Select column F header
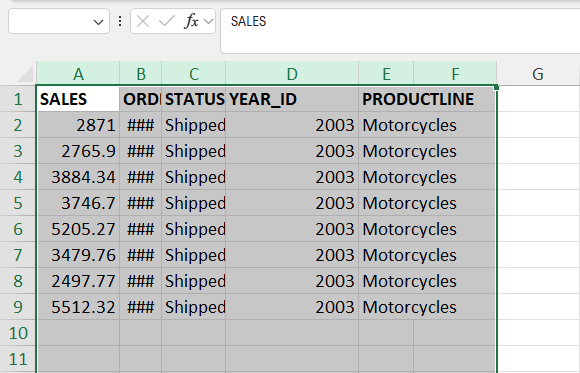 click(x=455, y=74)
